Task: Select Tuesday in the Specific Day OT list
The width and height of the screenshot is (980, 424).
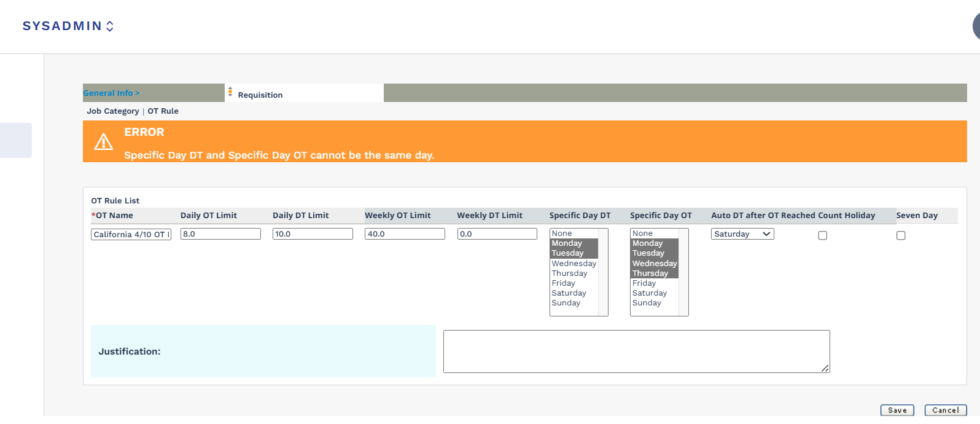Action: 655,253
